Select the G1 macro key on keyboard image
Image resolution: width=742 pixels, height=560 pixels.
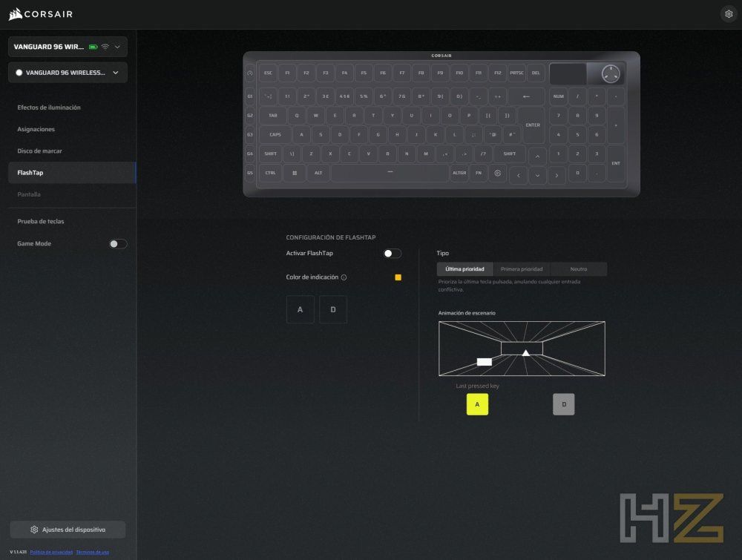250,96
